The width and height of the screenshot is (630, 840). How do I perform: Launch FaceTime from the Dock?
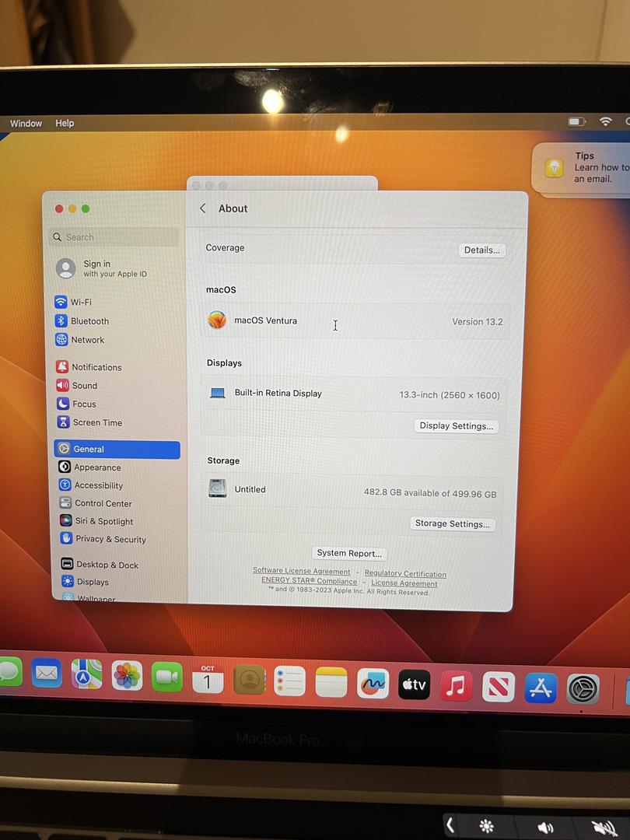(x=167, y=677)
